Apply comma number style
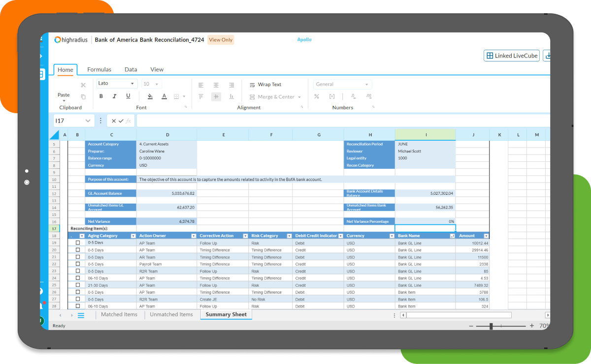The height and width of the screenshot is (364, 591). pyautogui.click(x=332, y=96)
